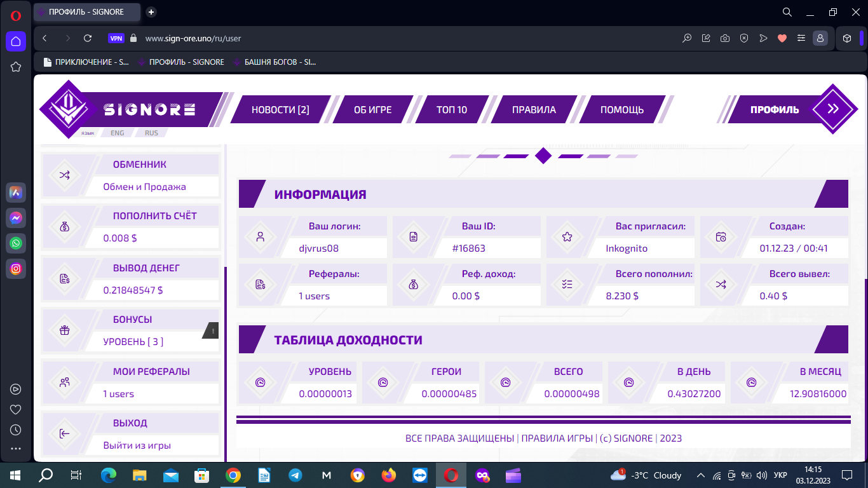Open Telegram from the taskbar
The width and height of the screenshot is (868, 488).
pos(295,475)
